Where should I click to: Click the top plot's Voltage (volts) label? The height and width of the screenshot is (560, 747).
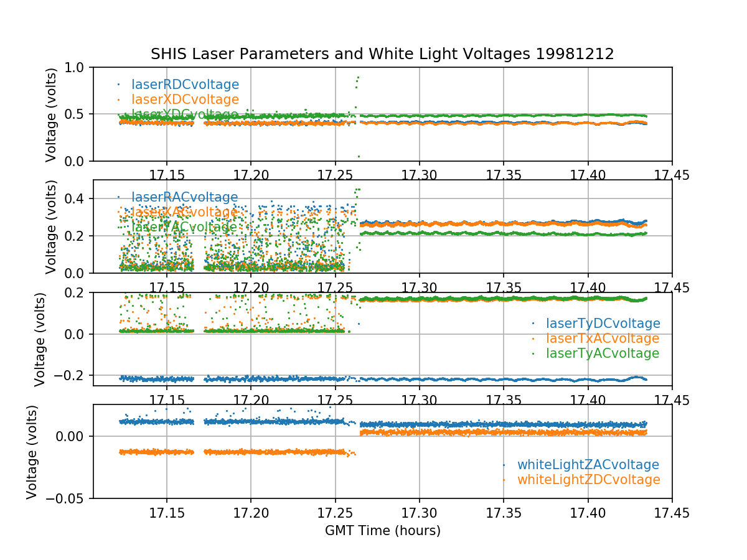click(51, 114)
